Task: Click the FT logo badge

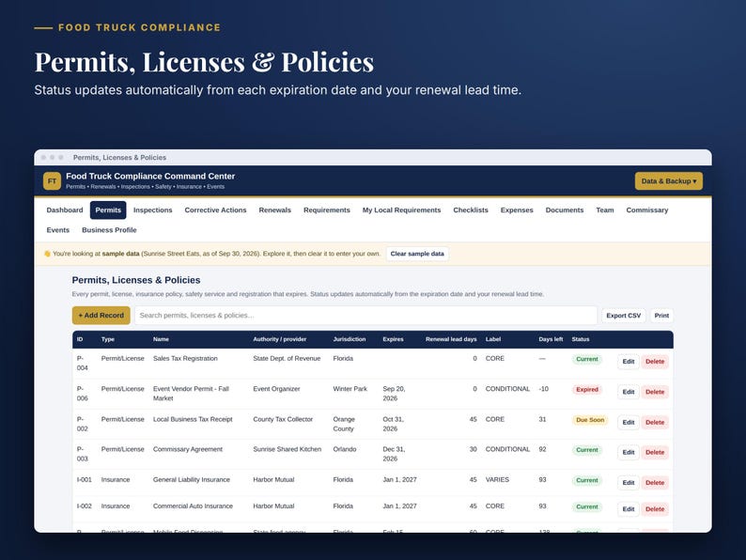Action: click(x=52, y=180)
